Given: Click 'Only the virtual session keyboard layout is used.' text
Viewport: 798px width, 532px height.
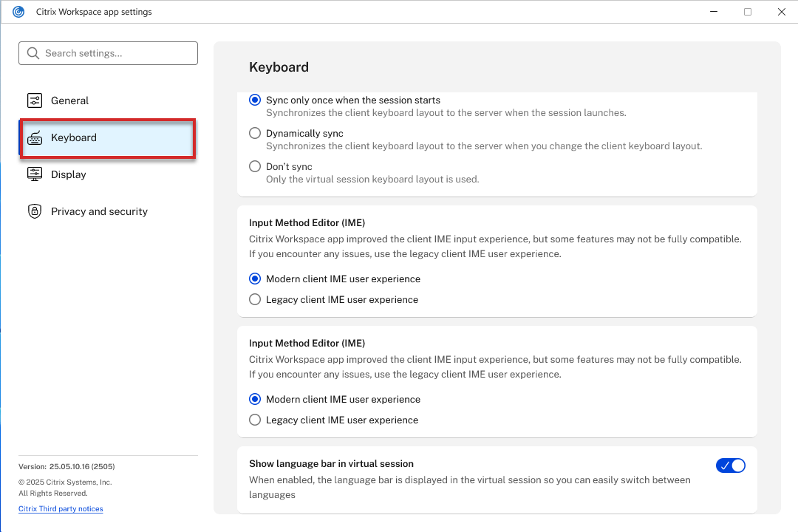Looking at the screenshot, I should point(372,180).
